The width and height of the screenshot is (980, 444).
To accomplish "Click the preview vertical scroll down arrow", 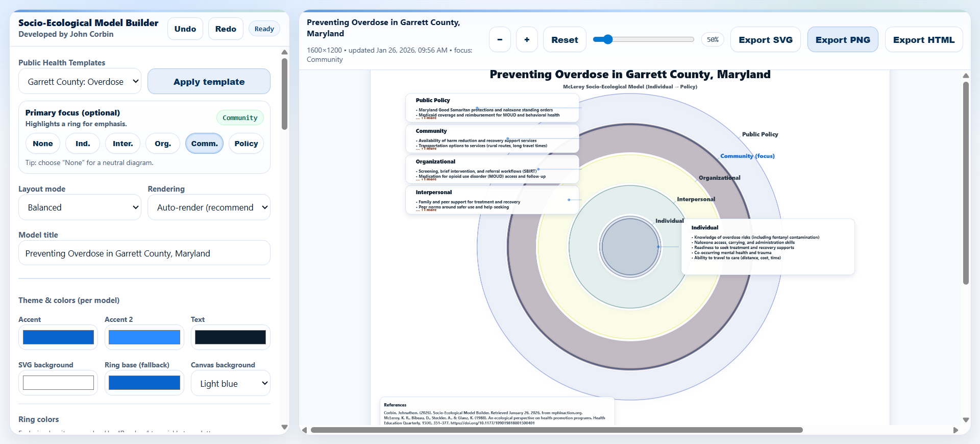I will [x=966, y=420].
